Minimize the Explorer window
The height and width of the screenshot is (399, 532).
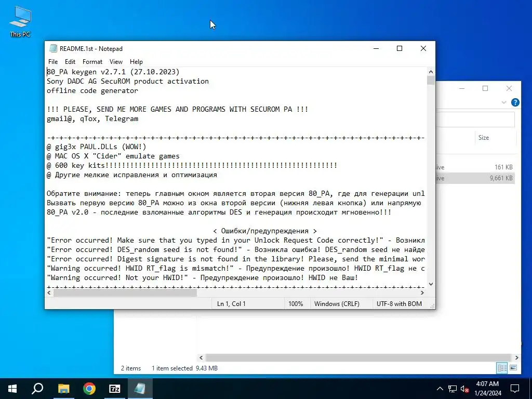click(462, 88)
